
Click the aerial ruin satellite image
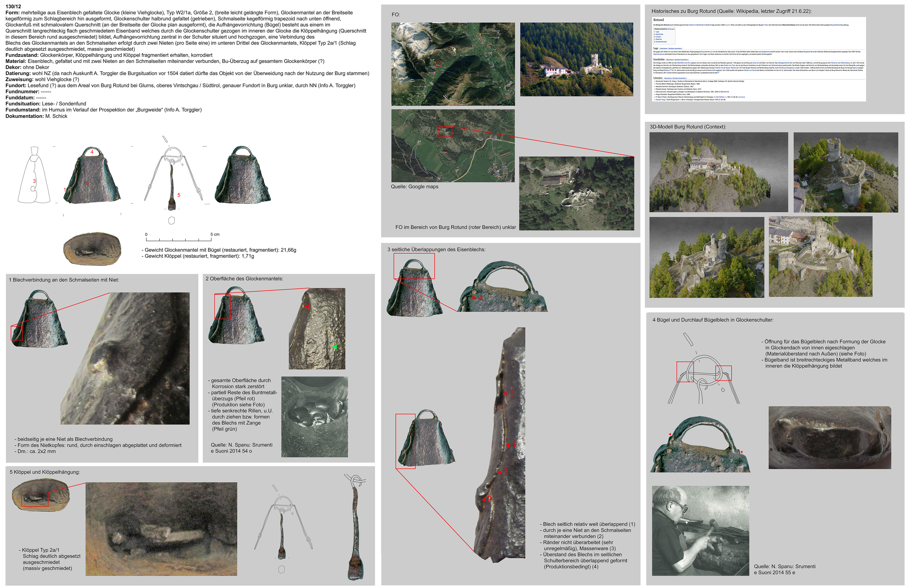point(576,193)
